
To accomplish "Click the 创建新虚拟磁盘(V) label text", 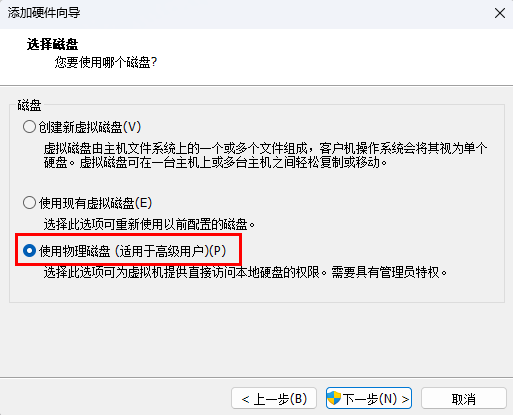I will [x=90, y=127].
